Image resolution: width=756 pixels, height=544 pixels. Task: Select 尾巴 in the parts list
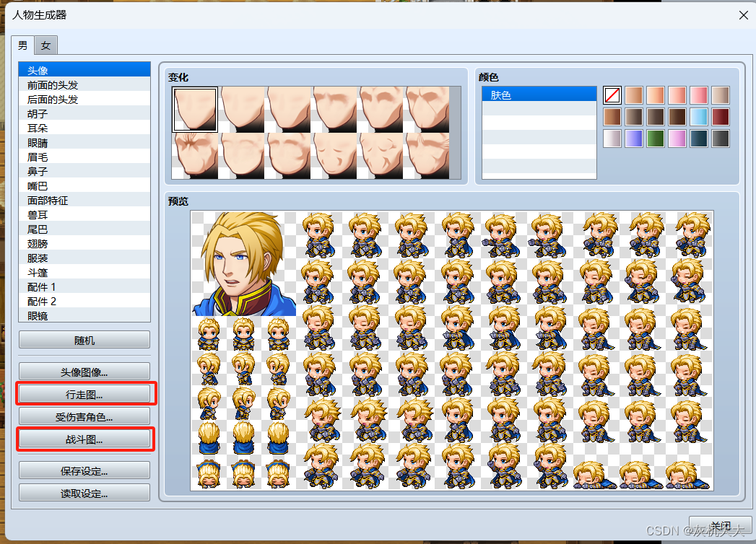(84, 229)
